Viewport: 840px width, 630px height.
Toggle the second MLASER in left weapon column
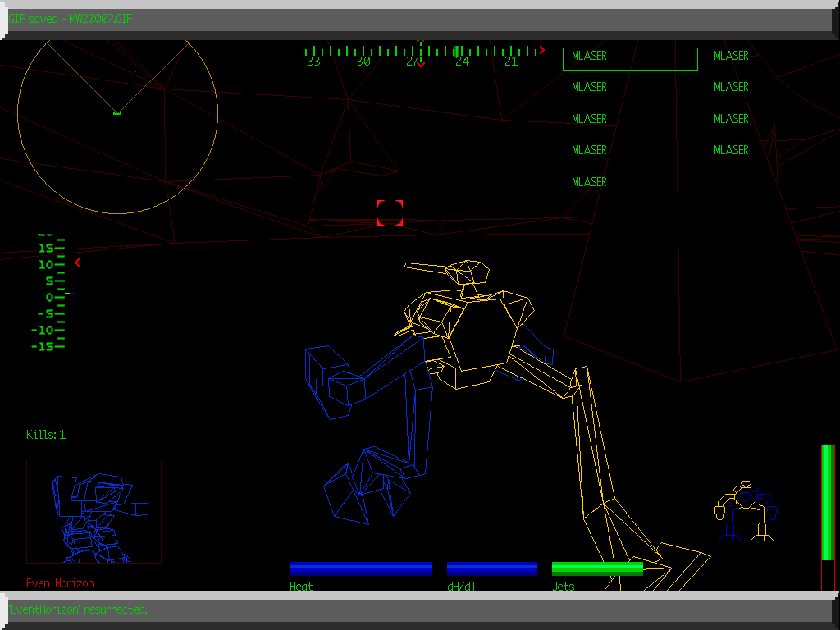[x=589, y=87]
